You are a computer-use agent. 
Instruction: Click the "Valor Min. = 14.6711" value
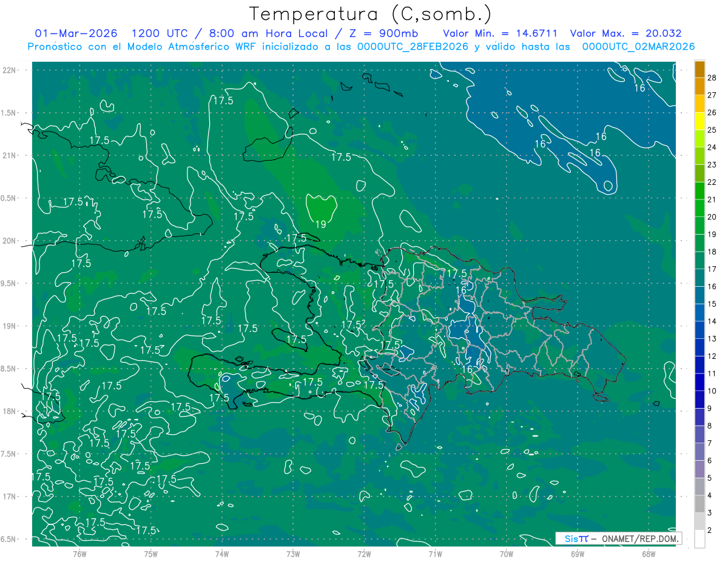point(500,34)
